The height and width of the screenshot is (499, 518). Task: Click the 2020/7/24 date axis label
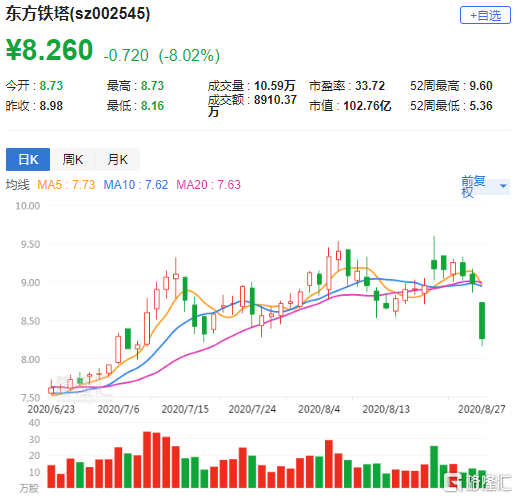click(252, 409)
